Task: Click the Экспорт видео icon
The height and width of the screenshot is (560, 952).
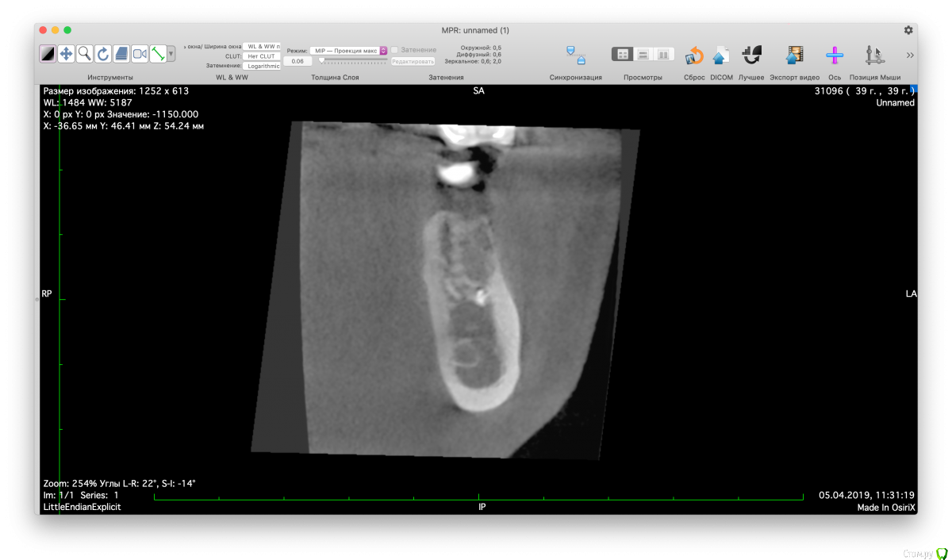Action: (794, 56)
